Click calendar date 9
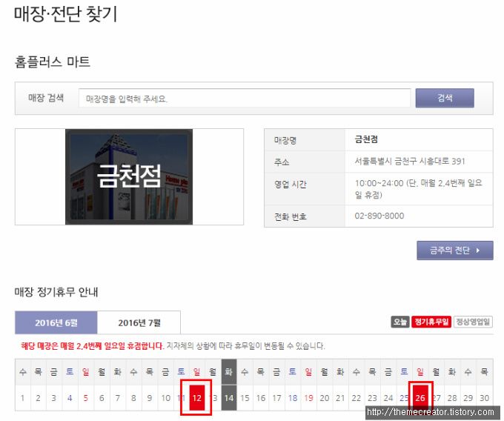Image resolution: width=504 pixels, height=421 pixels. point(149,398)
